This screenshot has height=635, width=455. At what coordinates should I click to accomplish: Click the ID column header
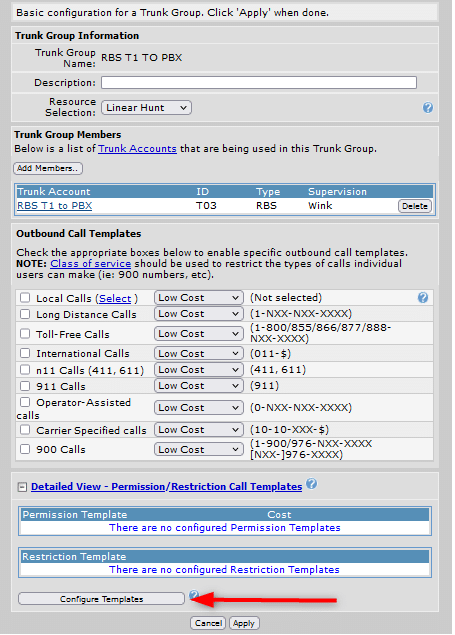pos(202,192)
